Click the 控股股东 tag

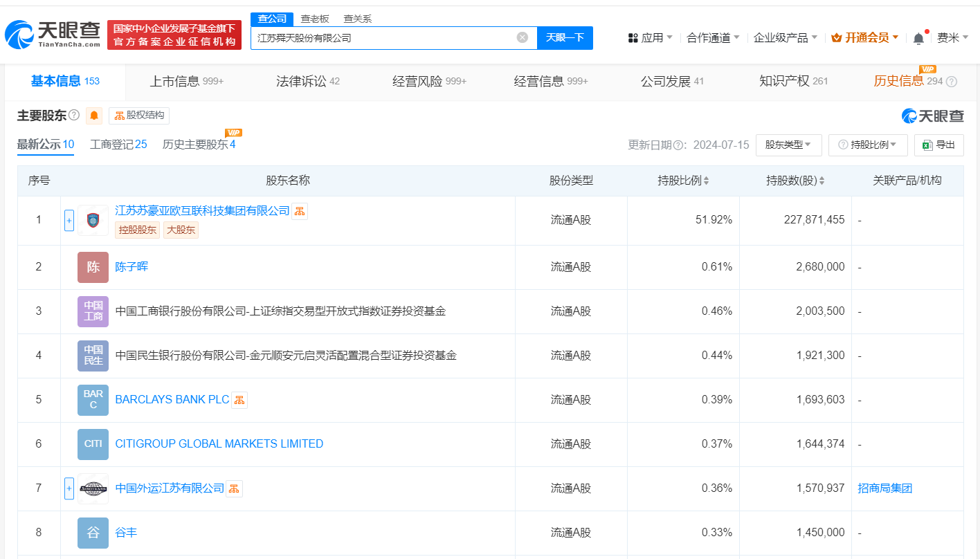(x=138, y=230)
